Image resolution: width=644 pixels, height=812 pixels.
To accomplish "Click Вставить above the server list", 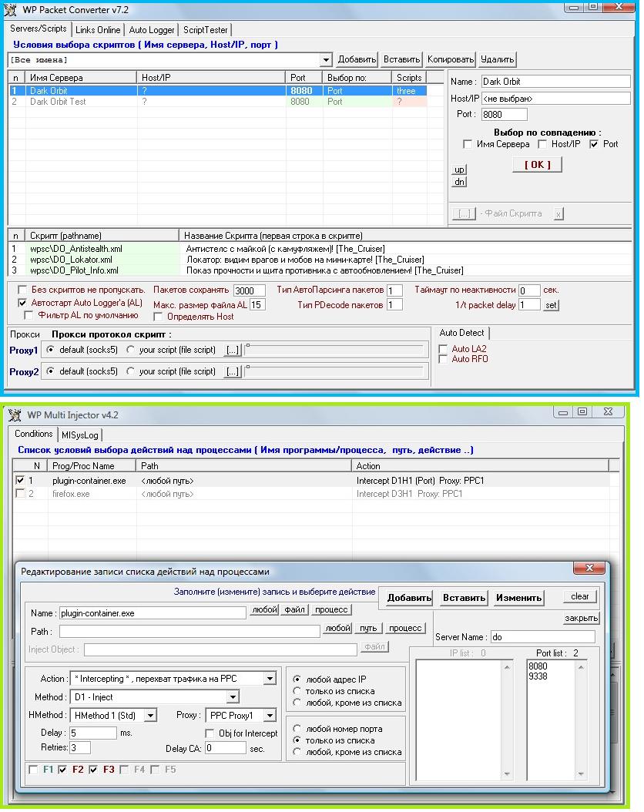I will [x=401, y=59].
